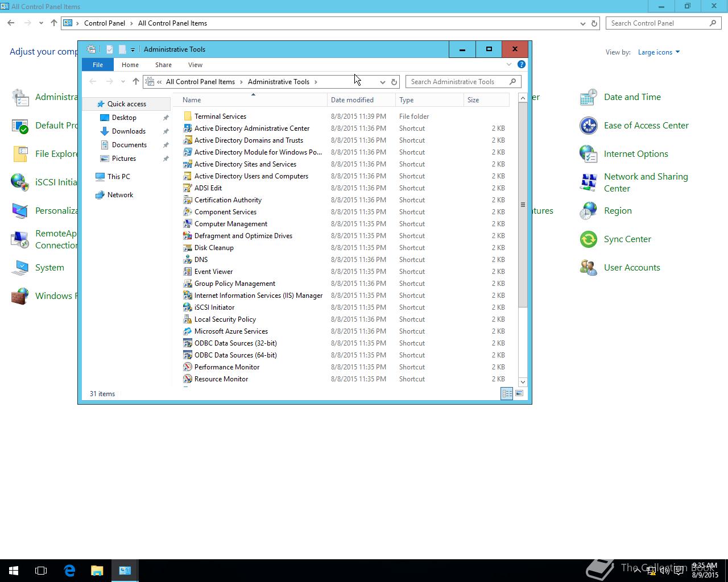Open Customize Quick Access Toolbar dropdown
This screenshot has width=728, height=582.
click(x=133, y=49)
